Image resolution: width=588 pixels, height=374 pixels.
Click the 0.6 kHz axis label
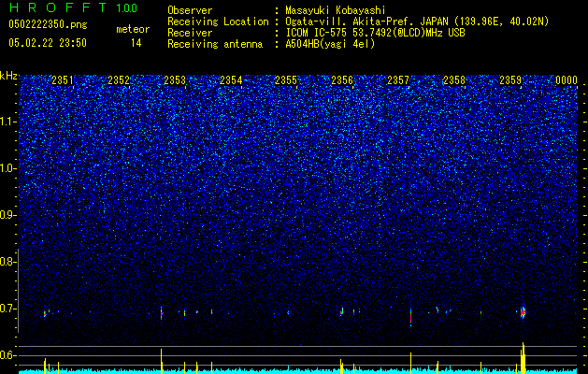[8, 355]
